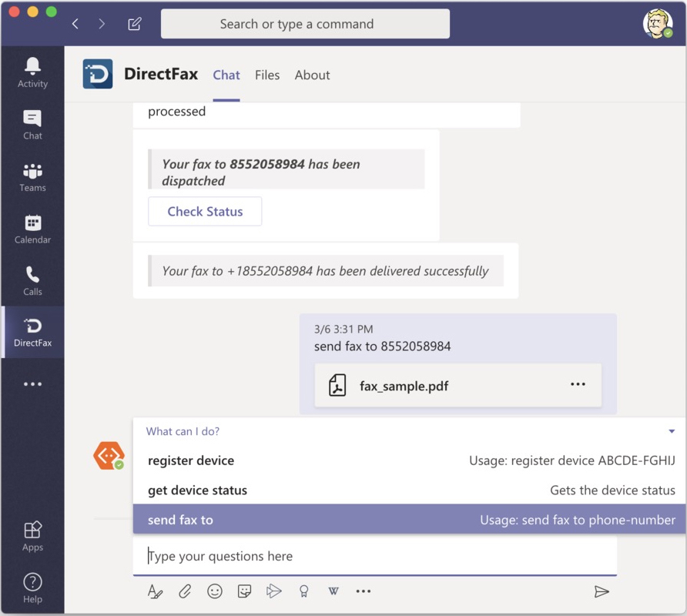Open the Apps store
Viewport: 687px width, 616px height.
tap(32, 536)
